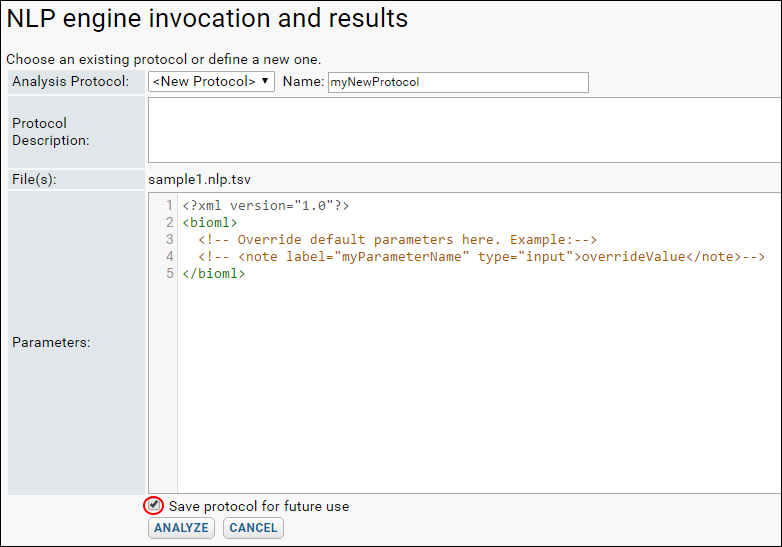Click the opening bioml tag on line 2
This screenshot has width=782, height=547.
209,222
